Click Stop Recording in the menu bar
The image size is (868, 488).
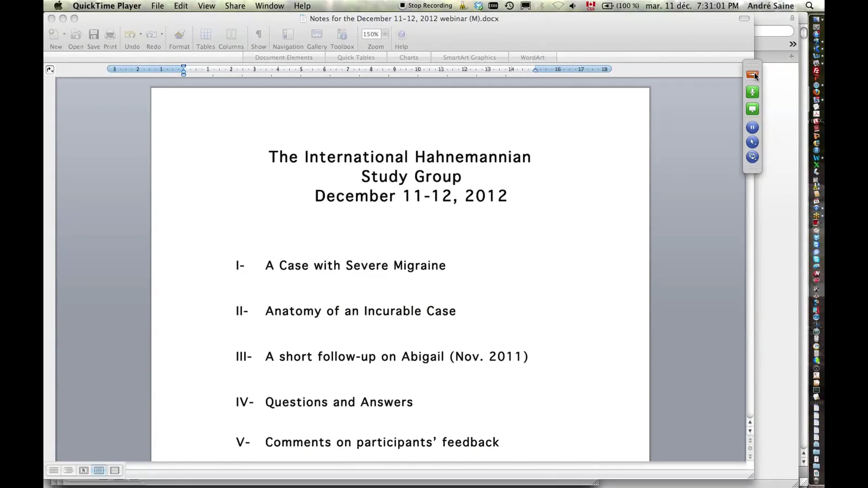(425, 5)
